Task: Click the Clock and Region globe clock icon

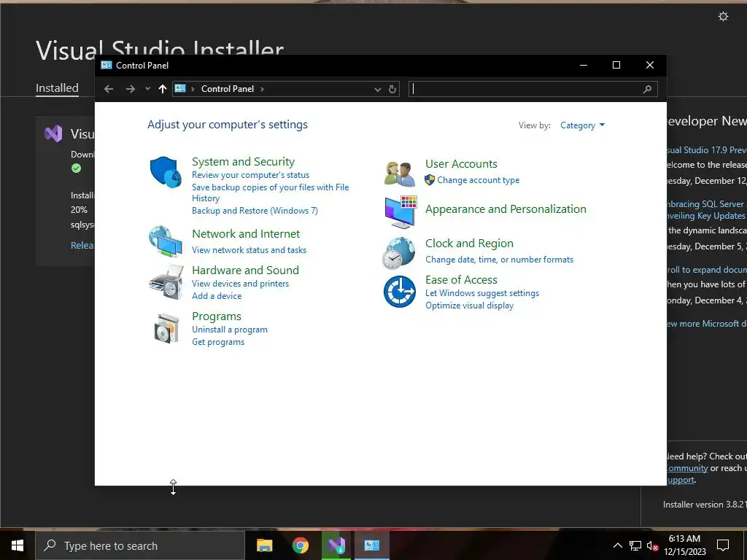Action: click(399, 252)
